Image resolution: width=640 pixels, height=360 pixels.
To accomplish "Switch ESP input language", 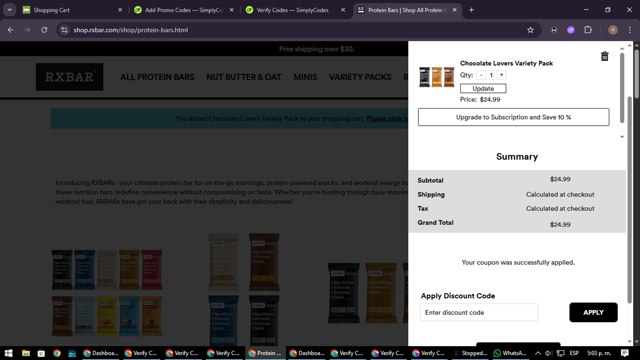I will pyautogui.click(x=574, y=353).
